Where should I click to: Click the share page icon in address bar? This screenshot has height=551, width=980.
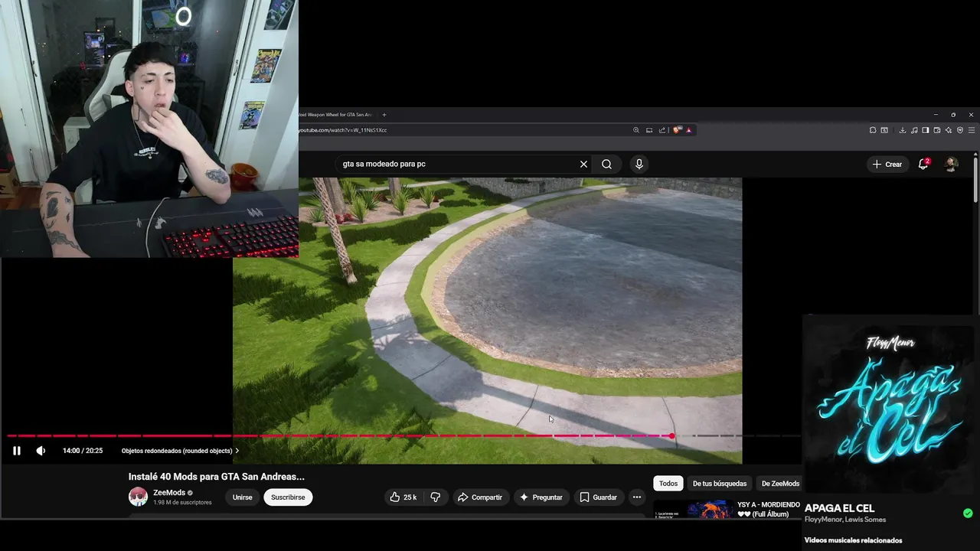(662, 130)
